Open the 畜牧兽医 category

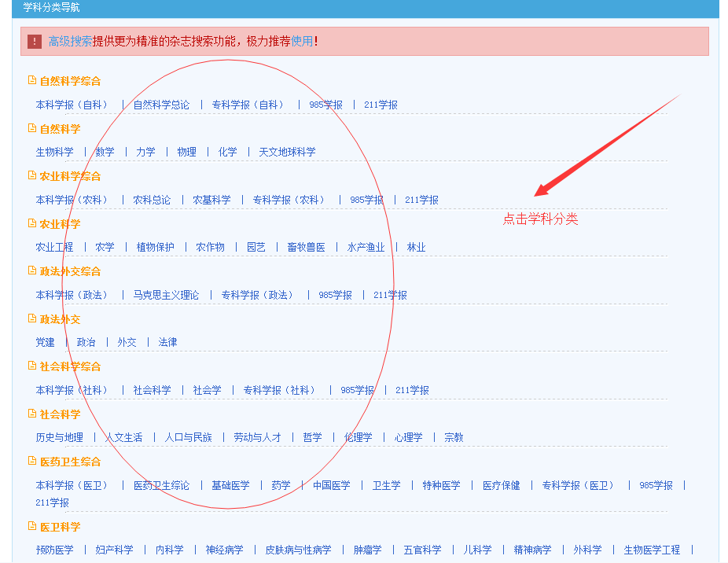(306, 247)
